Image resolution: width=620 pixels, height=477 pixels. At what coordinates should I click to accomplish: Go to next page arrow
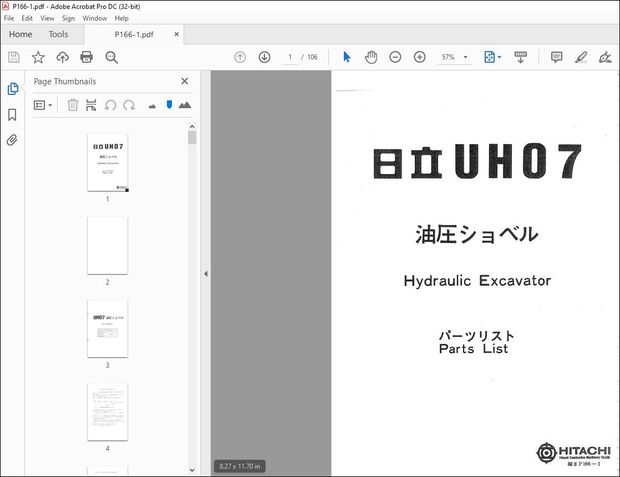264,57
